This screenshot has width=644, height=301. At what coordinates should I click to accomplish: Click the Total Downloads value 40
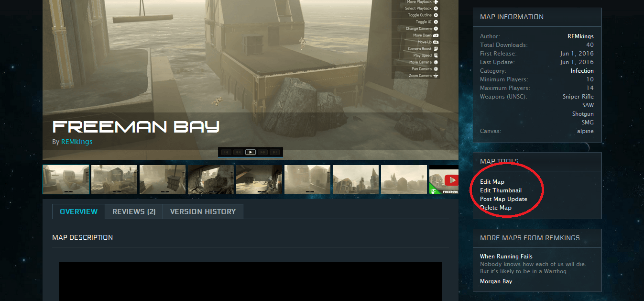(x=590, y=45)
